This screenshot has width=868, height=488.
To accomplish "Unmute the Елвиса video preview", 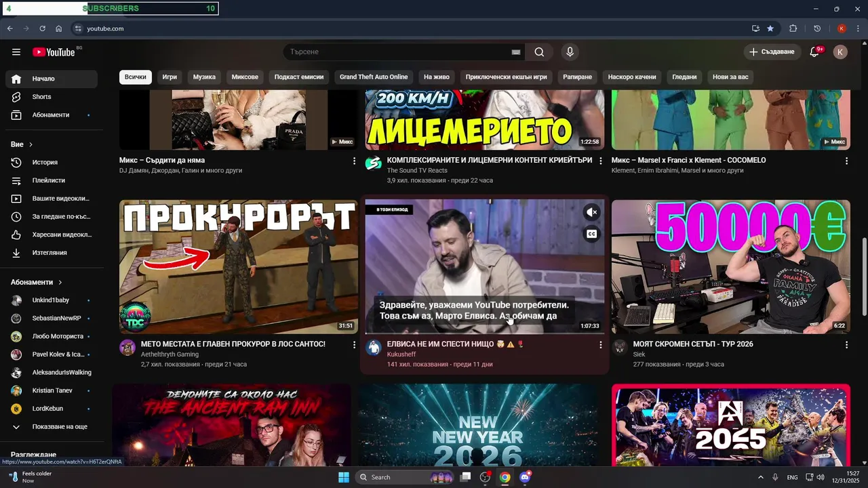I will pos(591,212).
